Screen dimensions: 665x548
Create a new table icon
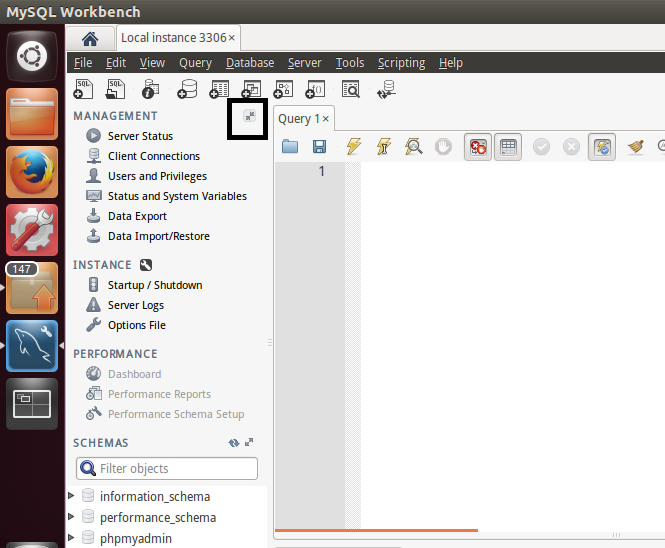[219, 89]
